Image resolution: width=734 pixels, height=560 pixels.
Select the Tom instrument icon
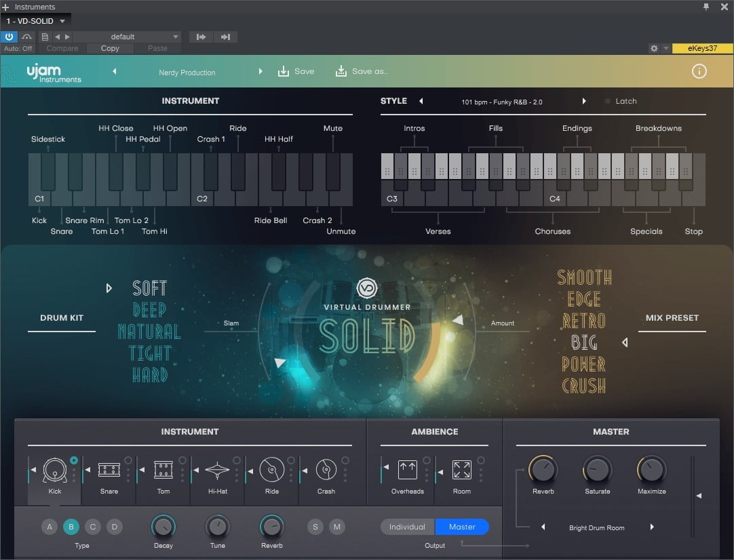163,471
